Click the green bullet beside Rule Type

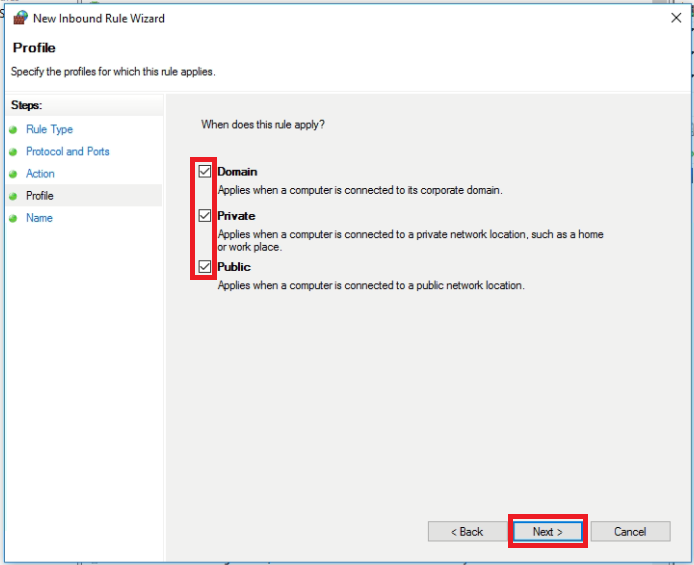click(x=14, y=130)
